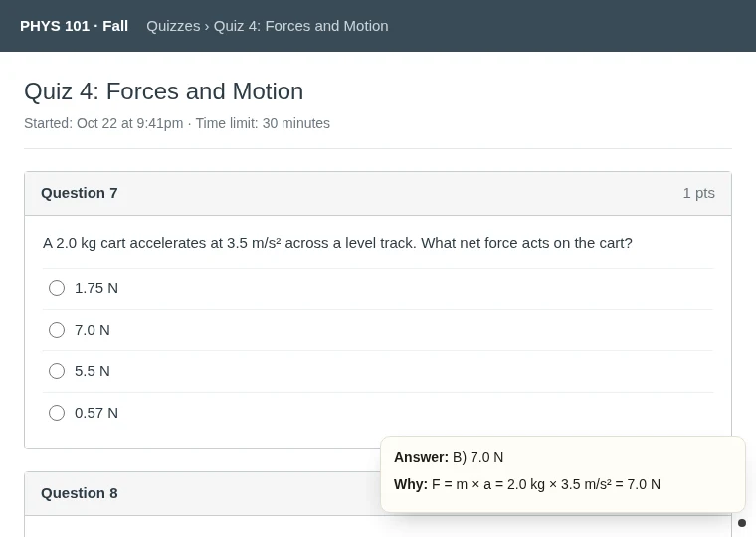Viewport: 756px width, 537px height.
Task: Choose the 0.57 N radio option
Action: (x=57, y=413)
